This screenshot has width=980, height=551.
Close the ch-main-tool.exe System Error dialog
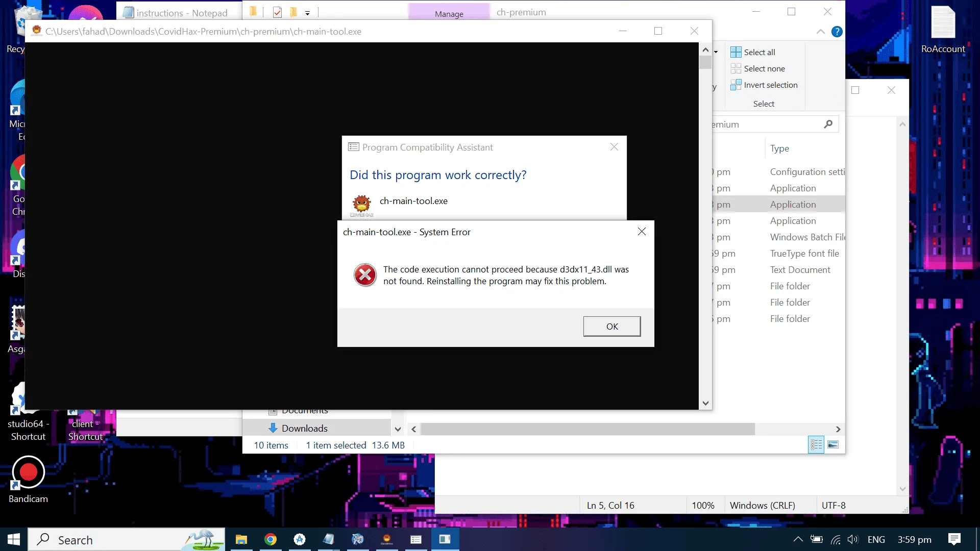(x=642, y=232)
